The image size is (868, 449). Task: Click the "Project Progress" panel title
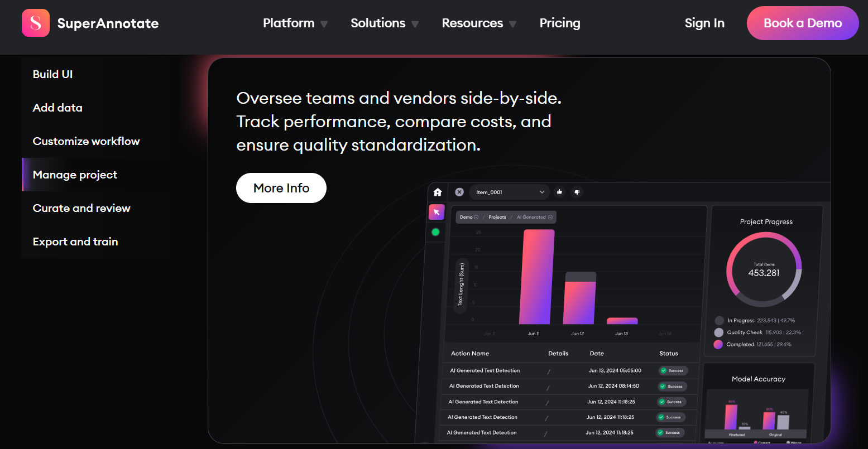(x=766, y=221)
